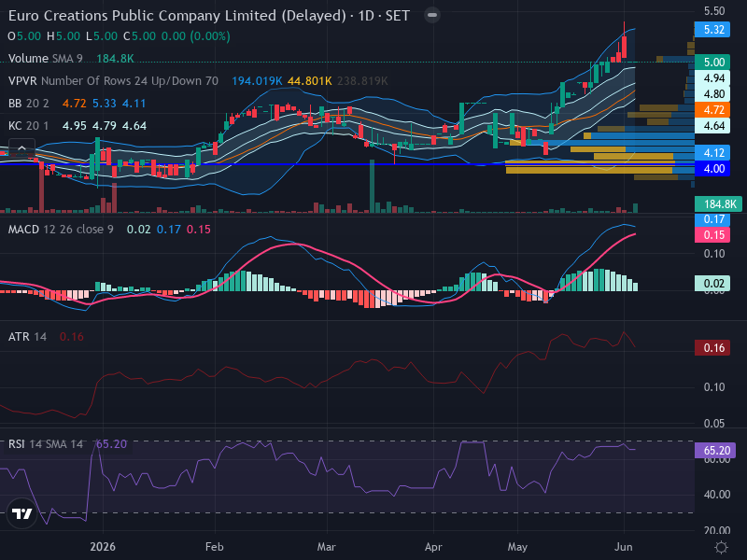Click the 2026 date on time axis
747x560 pixels.
pos(103,547)
